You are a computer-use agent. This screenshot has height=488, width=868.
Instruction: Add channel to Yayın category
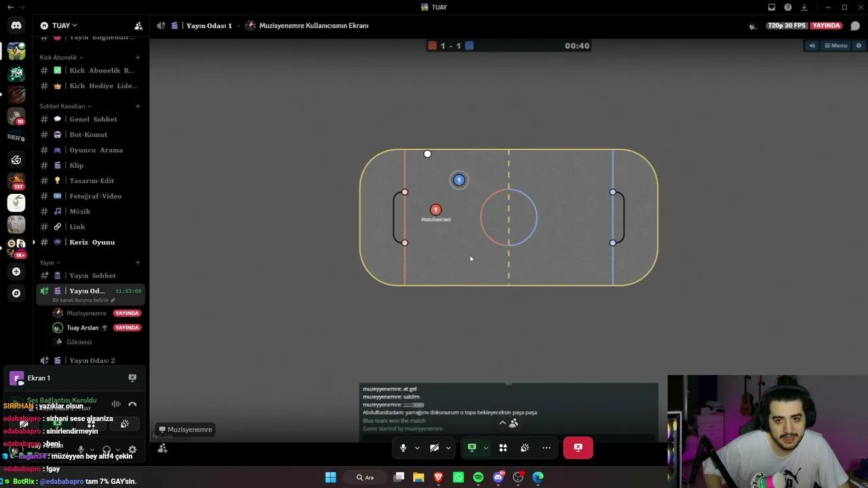(x=138, y=263)
